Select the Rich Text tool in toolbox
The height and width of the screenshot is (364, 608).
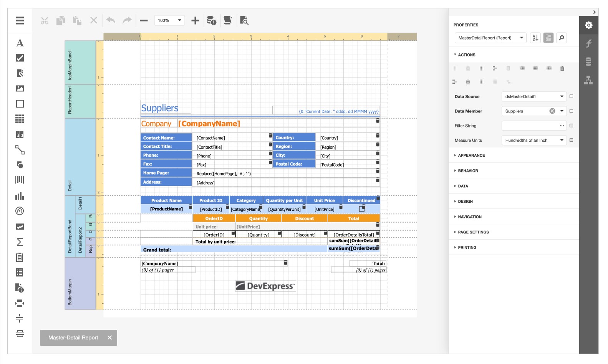[x=20, y=73]
